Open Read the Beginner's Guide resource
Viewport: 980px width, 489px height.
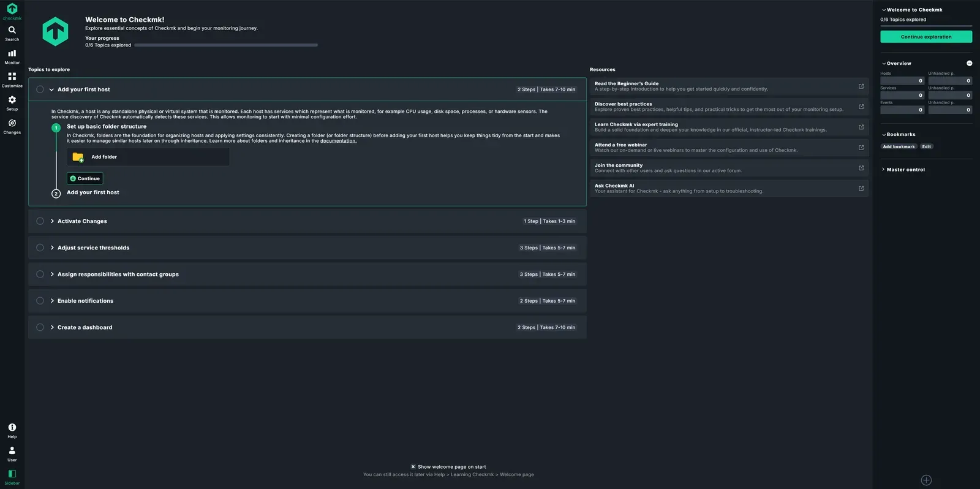click(729, 86)
